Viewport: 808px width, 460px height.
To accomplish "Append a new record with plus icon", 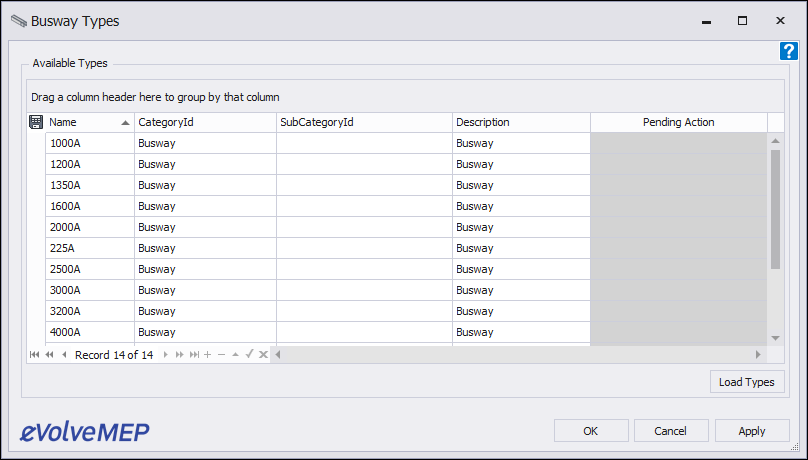I will click(x=208, y=354).
